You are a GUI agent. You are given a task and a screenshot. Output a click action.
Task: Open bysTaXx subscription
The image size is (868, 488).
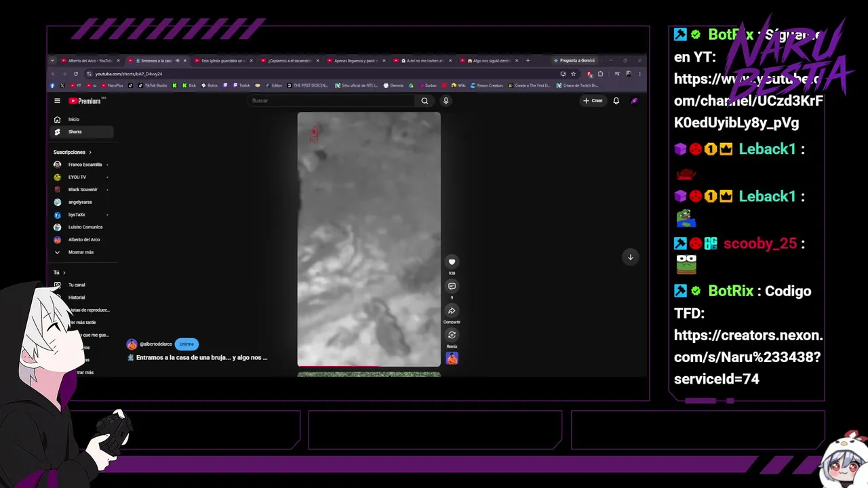click(x=83, y=215)
